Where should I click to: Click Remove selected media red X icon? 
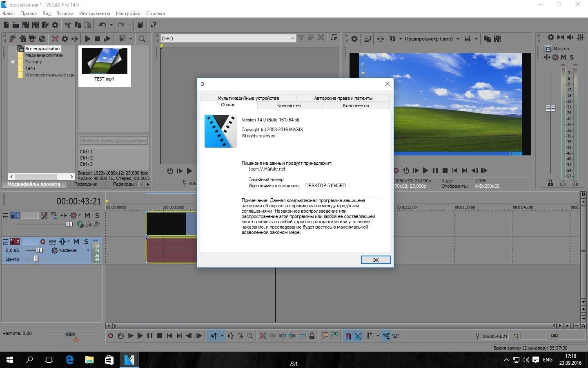point(55,39)
